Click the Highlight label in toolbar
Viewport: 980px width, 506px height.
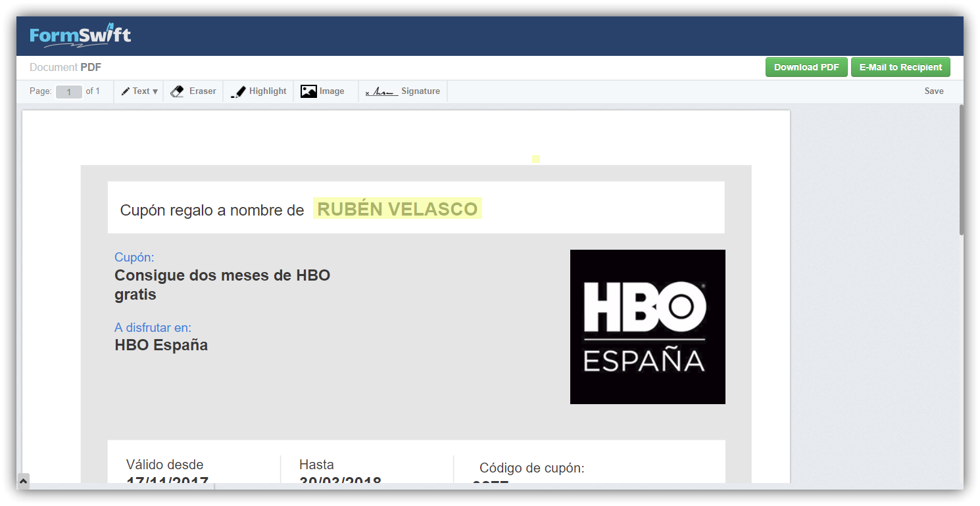tap(268, 91)
